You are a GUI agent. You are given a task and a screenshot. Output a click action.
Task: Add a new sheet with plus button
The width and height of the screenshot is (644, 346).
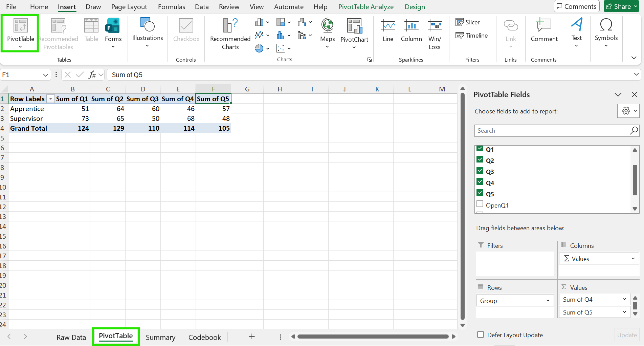pyautogui.click(x=251, y=337)
